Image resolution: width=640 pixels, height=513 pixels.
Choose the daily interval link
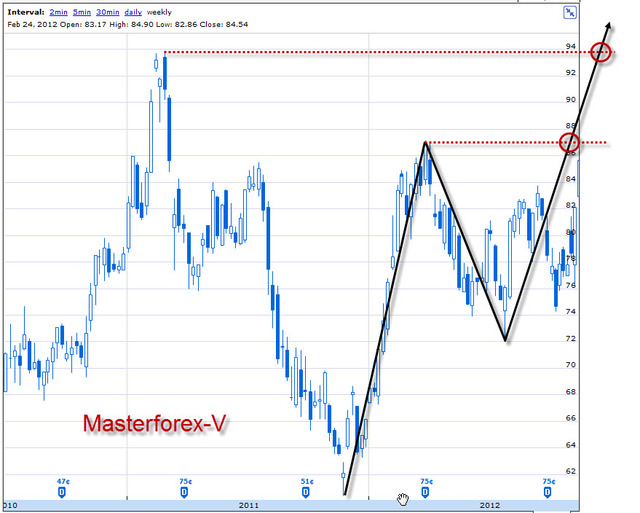point(133,12)
